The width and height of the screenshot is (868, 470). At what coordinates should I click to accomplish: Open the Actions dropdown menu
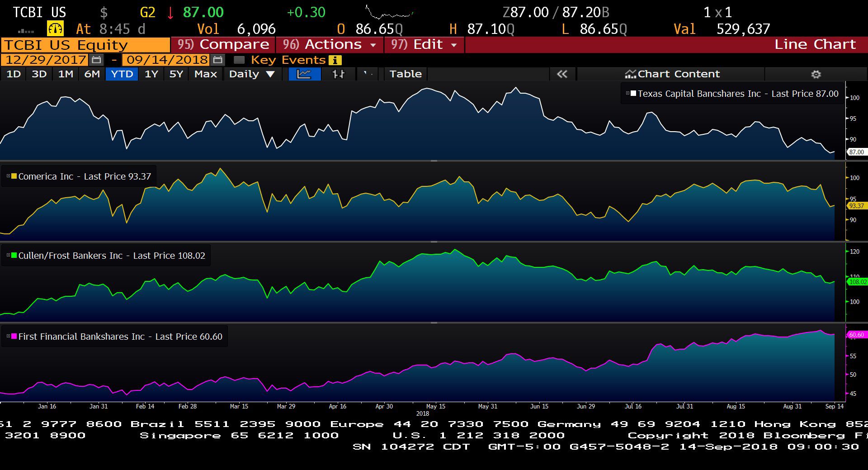(330, 44)
